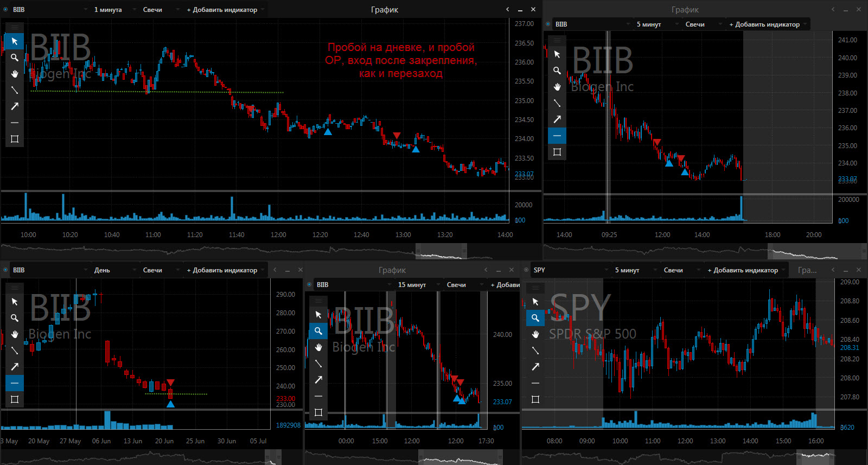Viewport: 868px width, 465px height.
Task: Click the График title of 15-minute chart window
Action: [x=392, y=270]
